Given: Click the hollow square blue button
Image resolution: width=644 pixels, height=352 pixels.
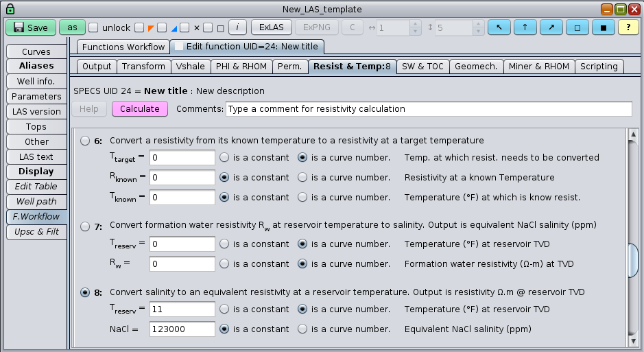Looking at the screenshot, I should [x=577, y=27].
